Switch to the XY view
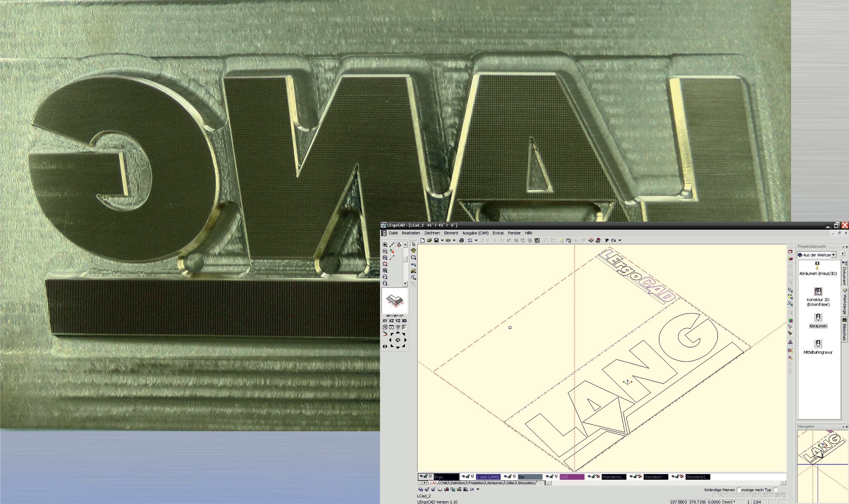 [385, 321]
